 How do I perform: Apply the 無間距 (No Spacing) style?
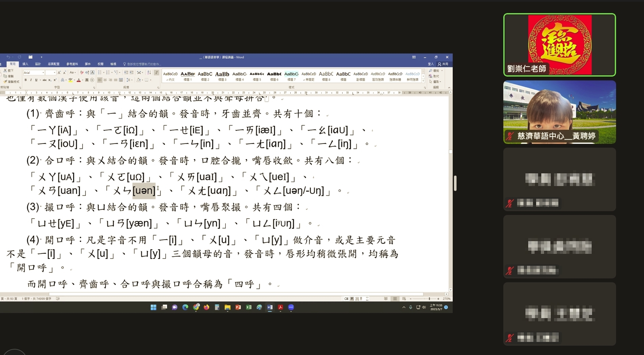coord(309,76)
